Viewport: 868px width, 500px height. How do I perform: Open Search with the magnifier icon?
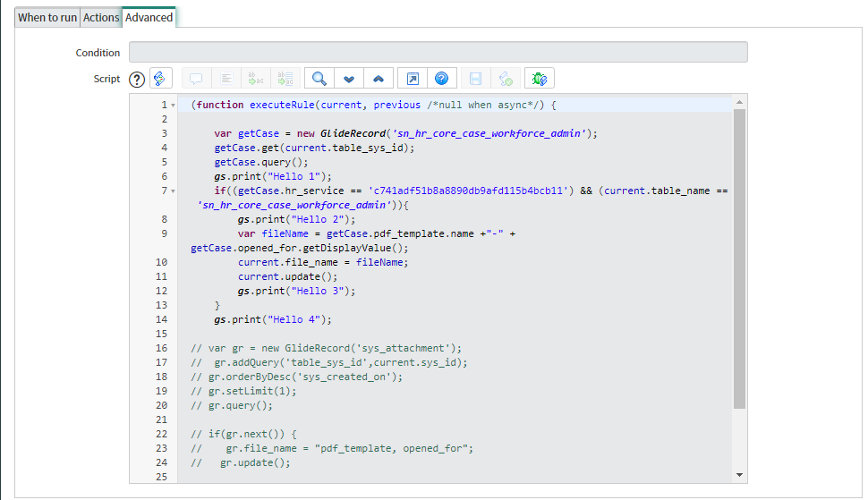pyautogui.click(x=319, y=79)
